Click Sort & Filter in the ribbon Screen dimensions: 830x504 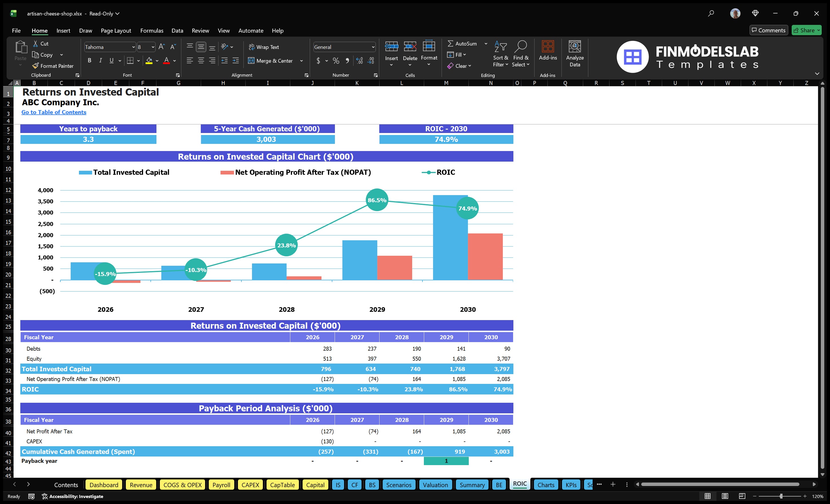click(501, 54)
